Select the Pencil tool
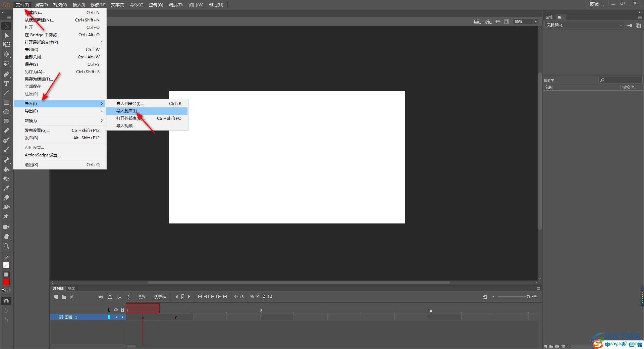Screen dimensions: 644x349 [x=6, y=131]
